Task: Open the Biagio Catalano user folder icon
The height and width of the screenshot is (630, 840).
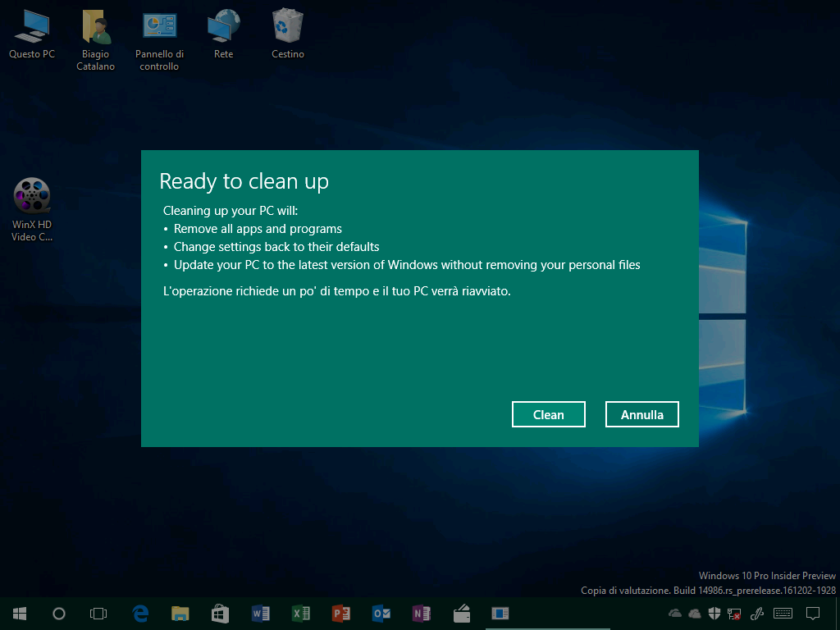Action: [95, 40]
